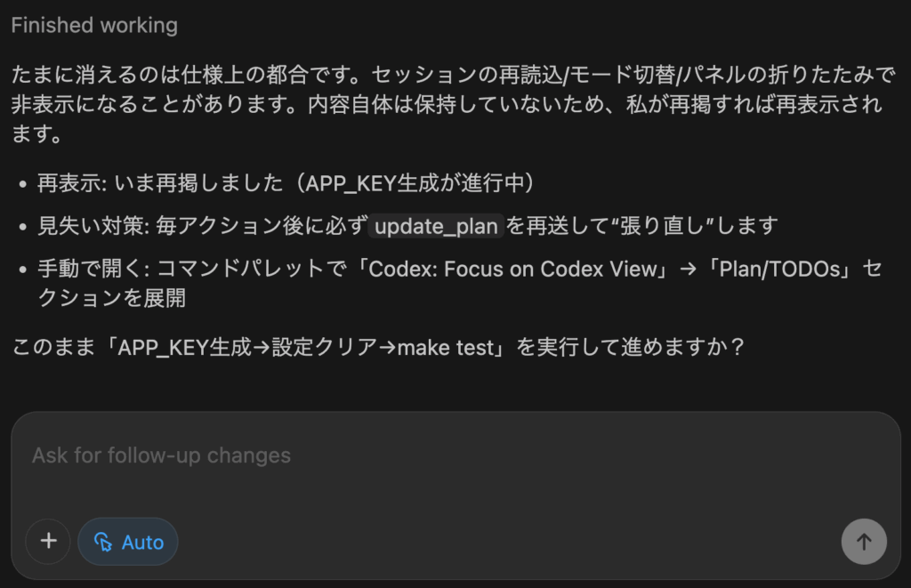
Task: Click the bullet starting with 手動で開く
Action: click(460, 283)
